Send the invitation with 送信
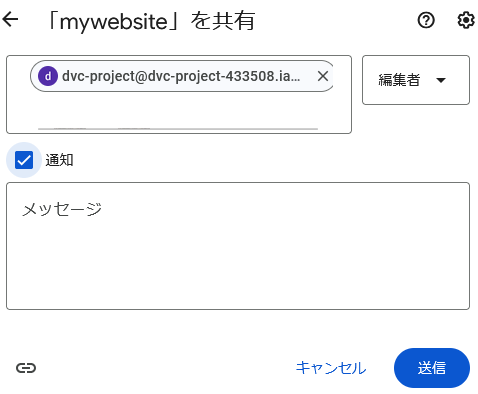 coord(432,368)
